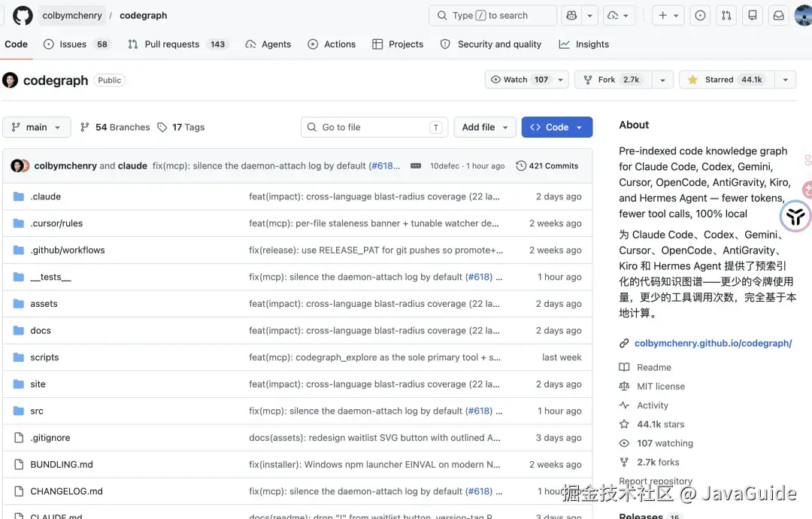Switch to the Agents tab
This screenshot has height=519, width=812.
tap(268, 44)
